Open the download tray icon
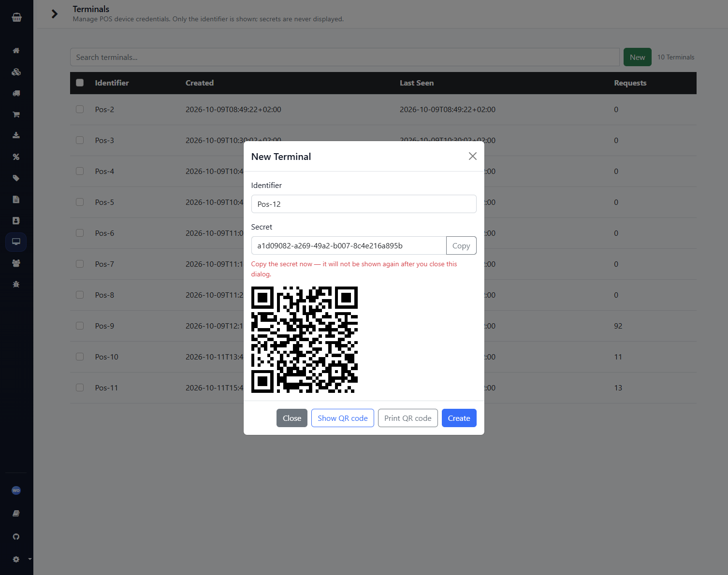728x575 pixels. coord(16,135)
